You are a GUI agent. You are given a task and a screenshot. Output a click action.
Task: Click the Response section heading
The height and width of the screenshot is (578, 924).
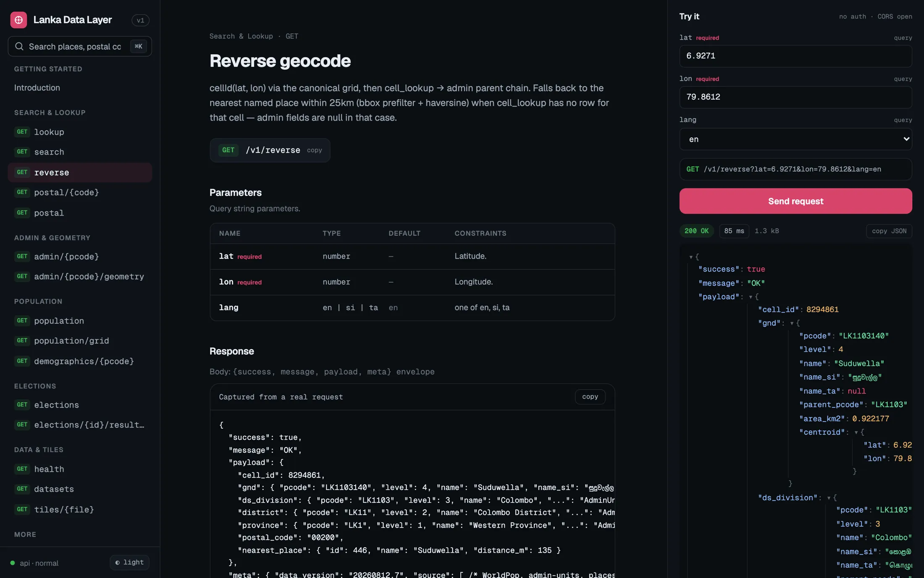click(231, 351)
